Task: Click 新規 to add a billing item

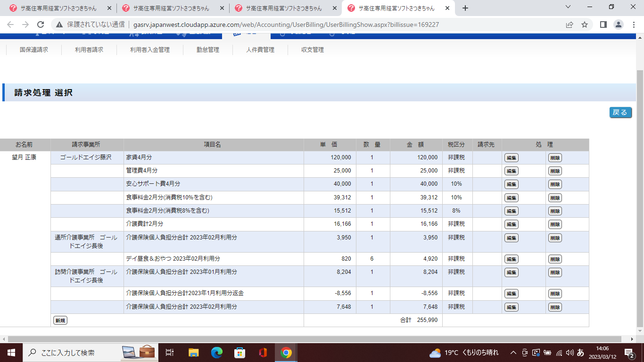Action: point(60,321)
